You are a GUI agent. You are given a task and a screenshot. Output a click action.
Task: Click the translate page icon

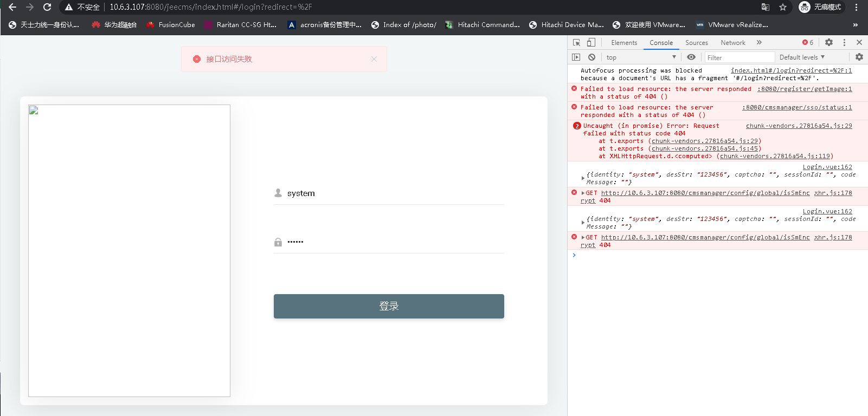point(766,7)
